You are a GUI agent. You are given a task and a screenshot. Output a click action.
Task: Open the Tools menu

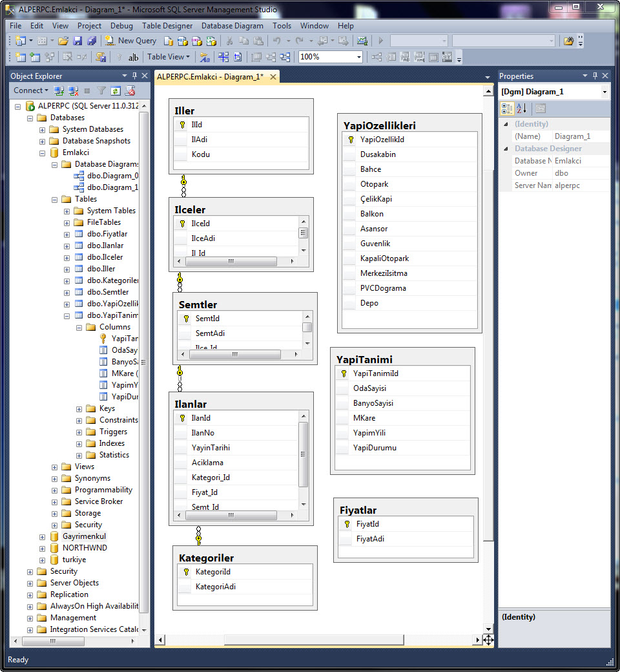(282, 26)
